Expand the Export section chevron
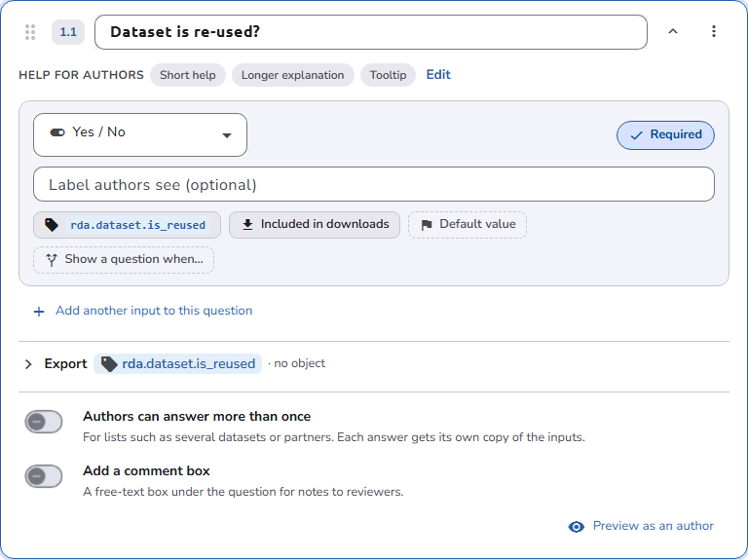The width and height of the screenshot is (748, 560). [x=28, y=364]
